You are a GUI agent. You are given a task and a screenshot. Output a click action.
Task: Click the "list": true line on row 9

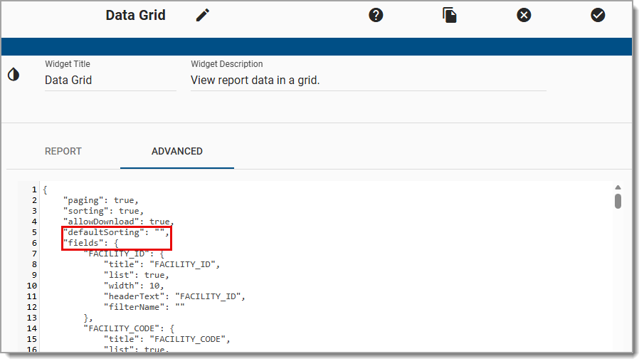[137, 275]
